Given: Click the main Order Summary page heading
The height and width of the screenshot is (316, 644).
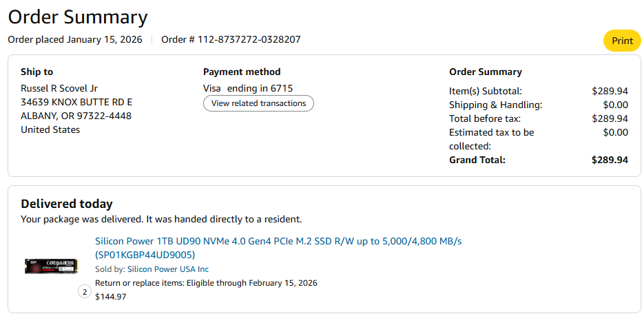Looking at the screenshot, I should click(78, 17).
